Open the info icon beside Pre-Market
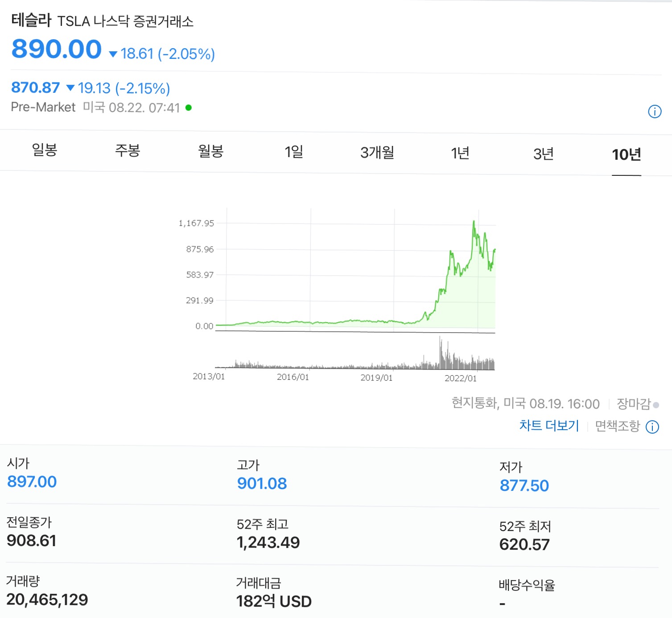The height and width of the screenshot is (618, 672). pyautogui.click(x=654, y=112)
